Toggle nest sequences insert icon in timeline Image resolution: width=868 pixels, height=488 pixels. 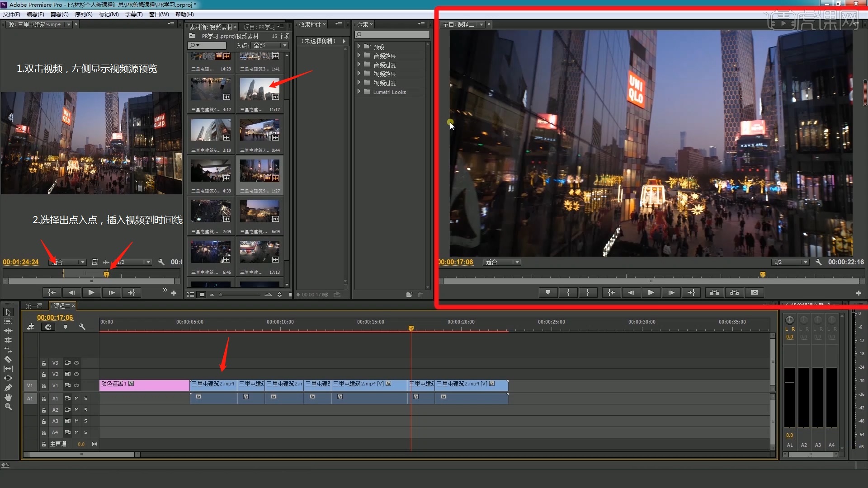point(31,327)
